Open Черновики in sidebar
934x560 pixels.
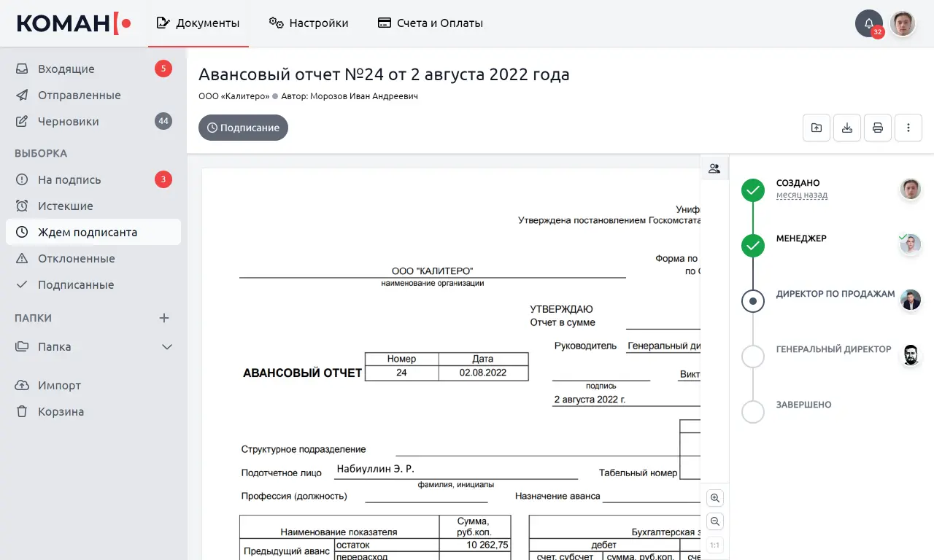93,121
